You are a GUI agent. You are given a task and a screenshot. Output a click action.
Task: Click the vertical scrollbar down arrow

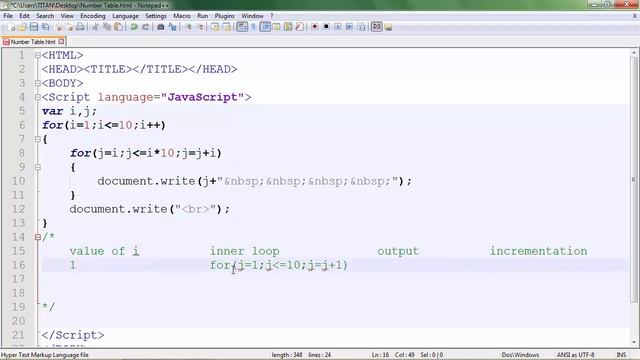(x=634, y=342)
